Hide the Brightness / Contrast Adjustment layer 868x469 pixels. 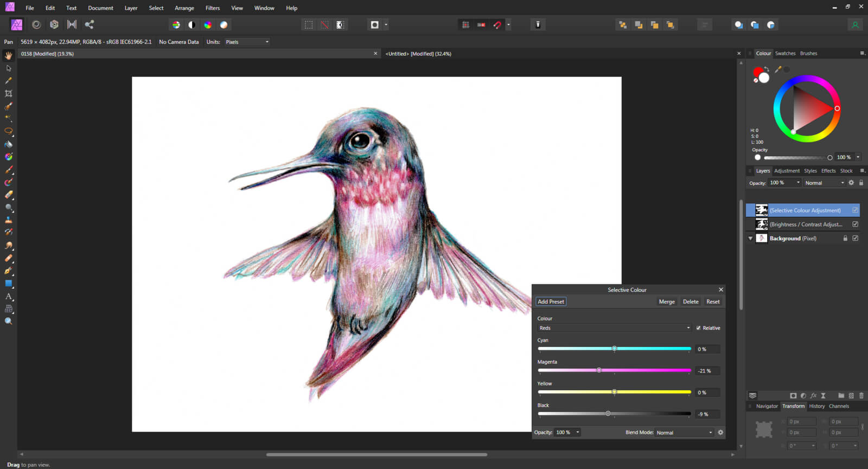856,224
